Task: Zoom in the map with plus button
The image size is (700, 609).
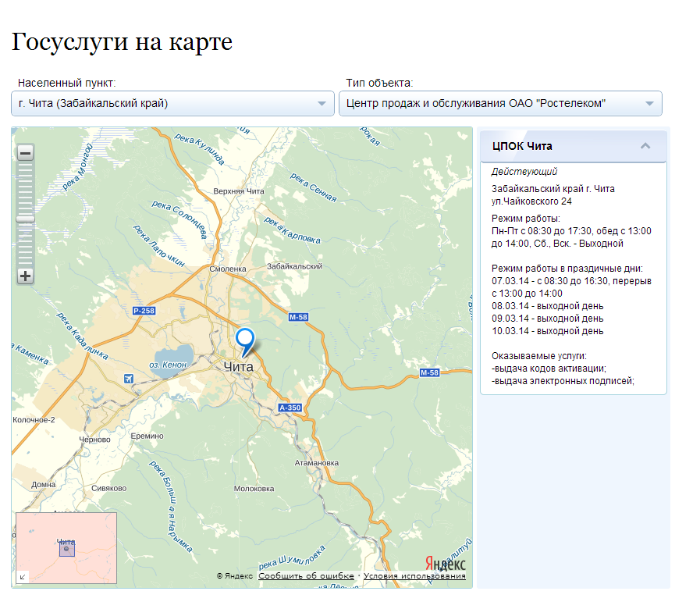Action: coord(26,276)
